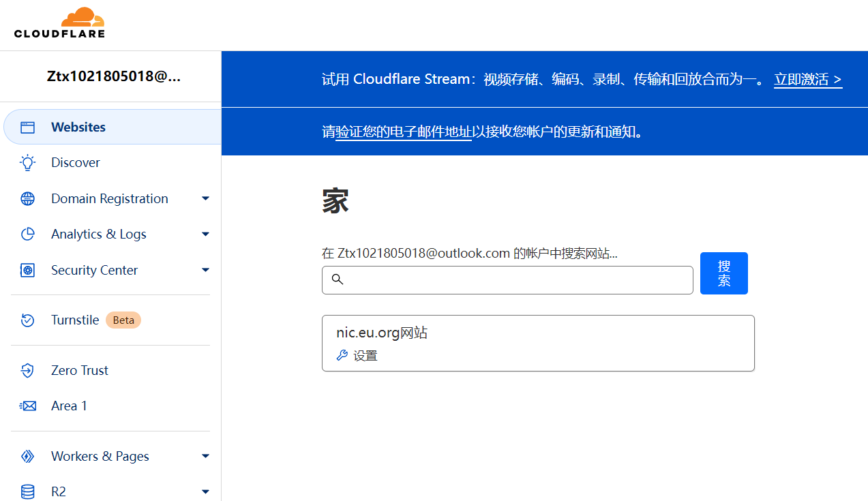Screen dimensions: 868x501
Task: Click the R2 database icon
Action: point(27,491)
